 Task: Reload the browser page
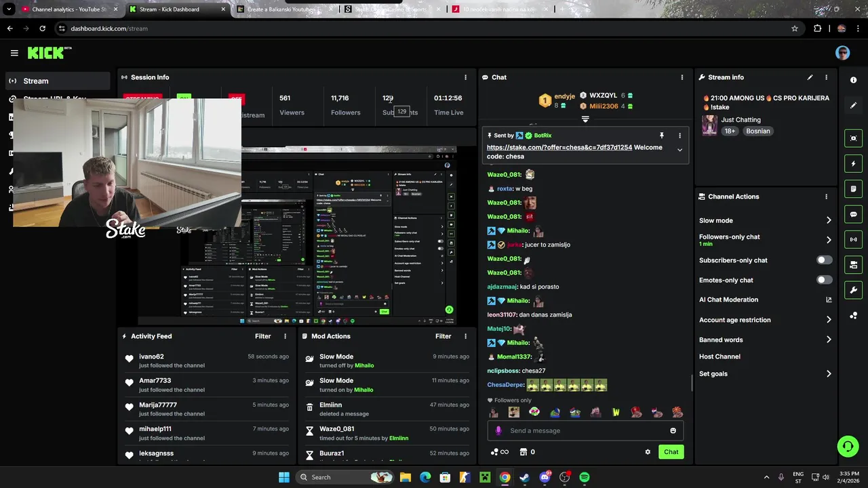click(42, 28)
